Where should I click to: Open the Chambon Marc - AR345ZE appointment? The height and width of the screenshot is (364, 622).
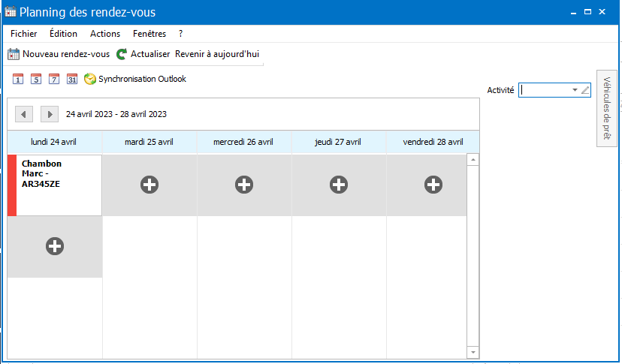click(55, 185)
